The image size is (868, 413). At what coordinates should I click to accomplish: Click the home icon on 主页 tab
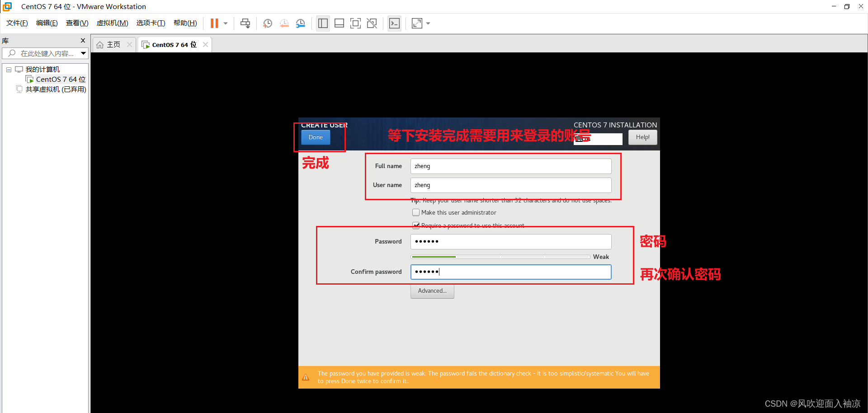(x=100, y=45)
